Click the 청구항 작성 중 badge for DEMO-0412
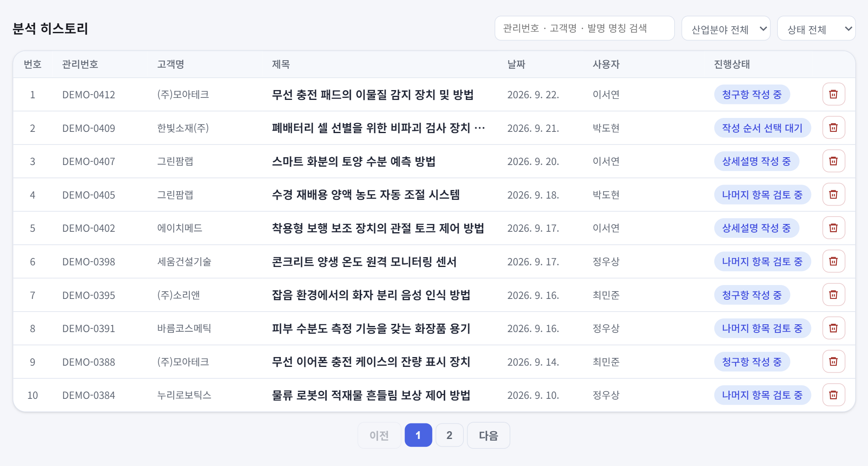 coord(752,95)
